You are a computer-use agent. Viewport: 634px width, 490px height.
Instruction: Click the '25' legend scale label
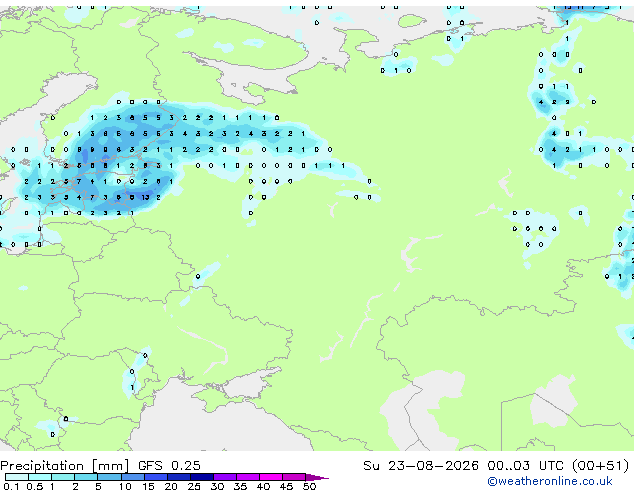194,486
